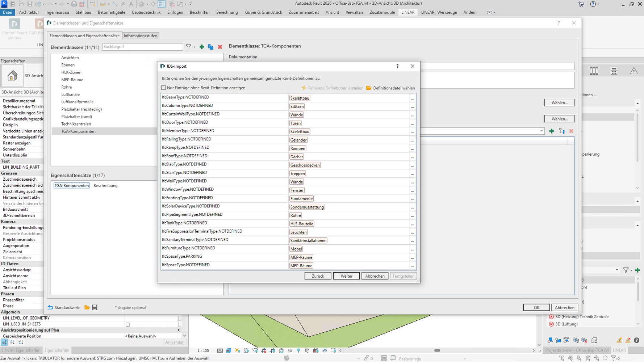Viewport: 644px width, 362px height.
Task: Click the default 3D view house icon
Action: (142, 4)
